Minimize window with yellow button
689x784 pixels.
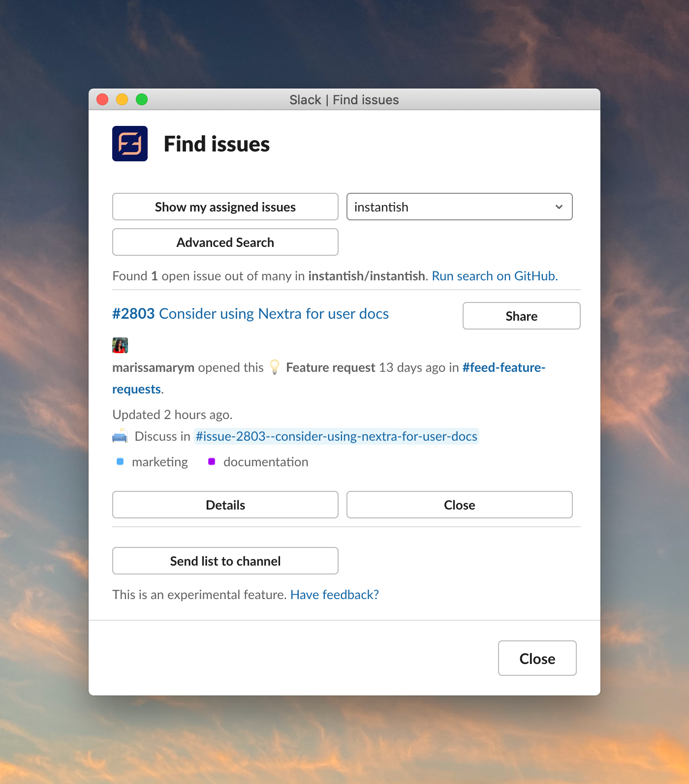(122, 99)
